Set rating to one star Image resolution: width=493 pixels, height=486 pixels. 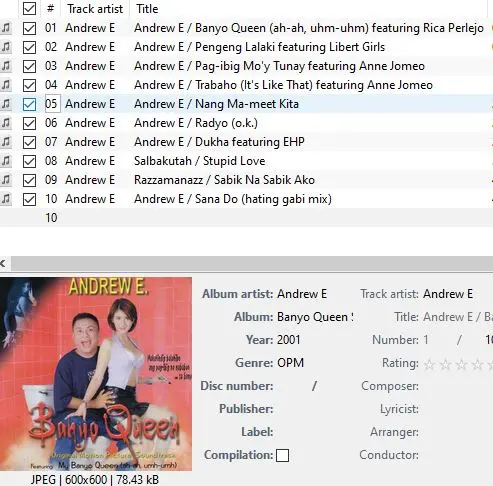tap(429, 365)
